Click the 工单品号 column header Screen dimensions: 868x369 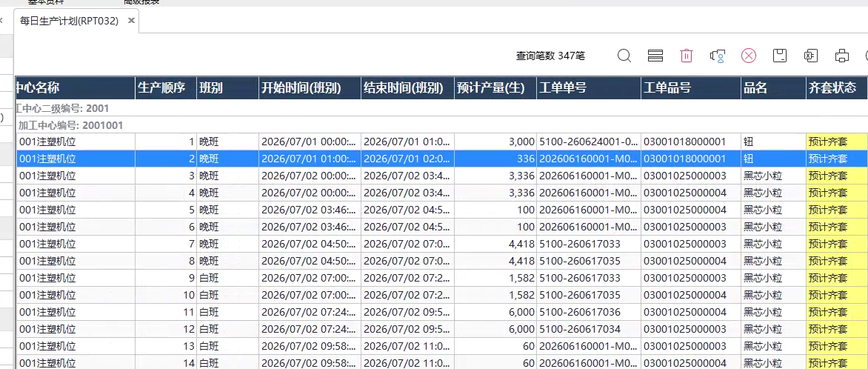click(x=691, y=87)
